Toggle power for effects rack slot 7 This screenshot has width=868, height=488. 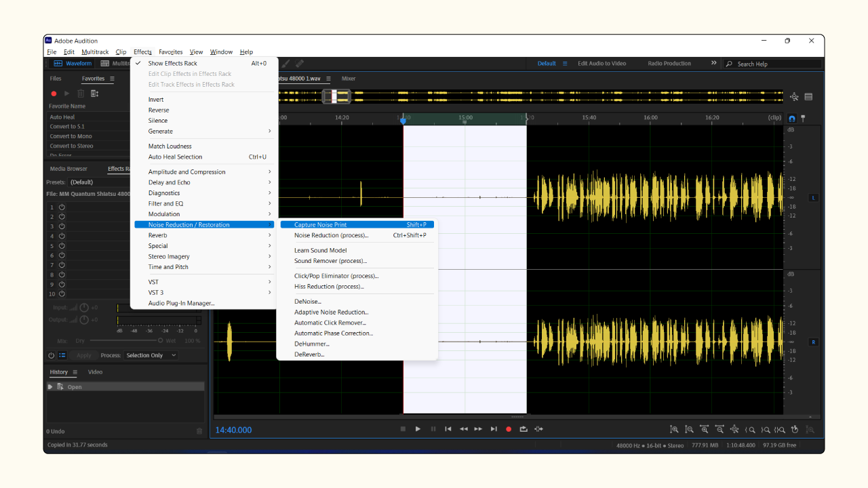[x=62, y=265]
